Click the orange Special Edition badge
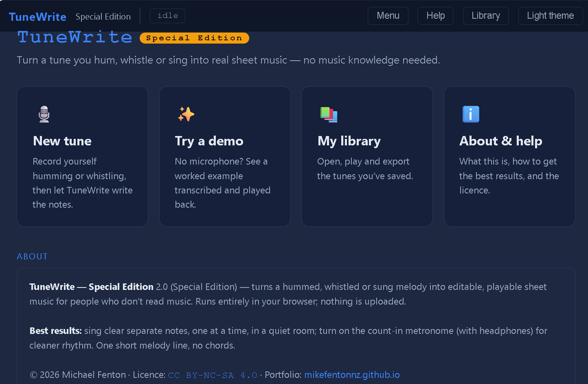Image resolution: width=588 pixels, height=384 pixels. [x=194, y=38]
